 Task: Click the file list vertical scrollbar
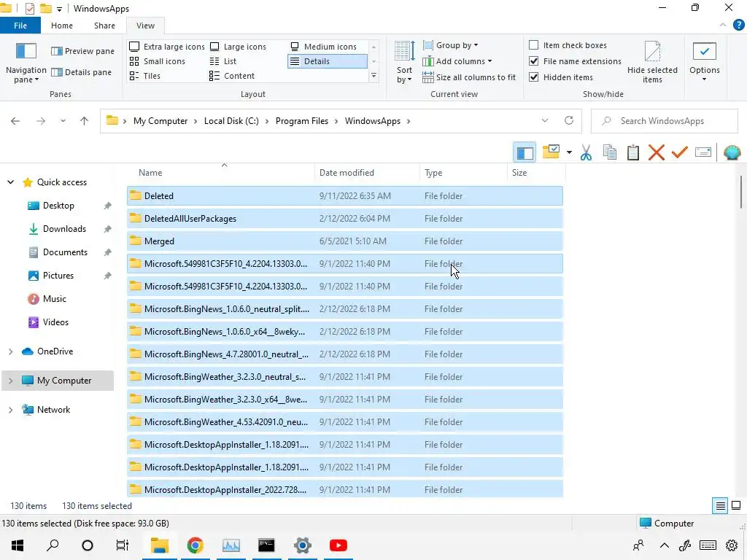pyautogui.click(x=741, y=192)
